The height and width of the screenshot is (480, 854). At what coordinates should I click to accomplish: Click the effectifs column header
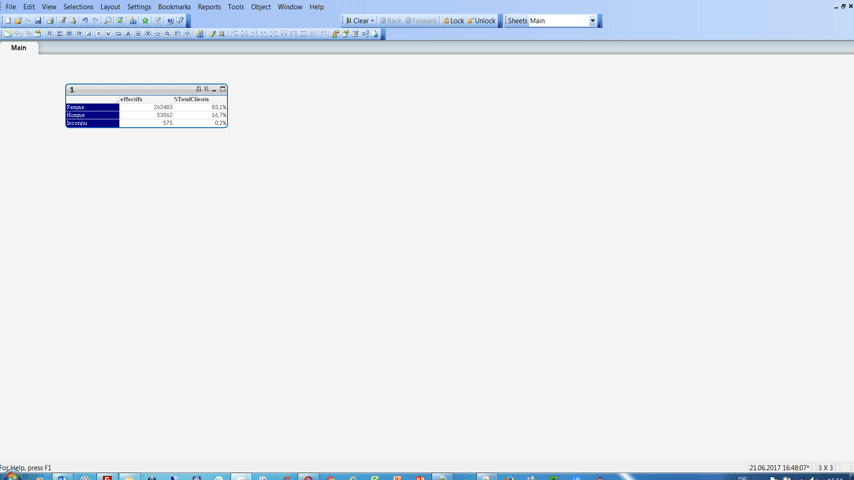pyautogui.click(x=146, y=99)
